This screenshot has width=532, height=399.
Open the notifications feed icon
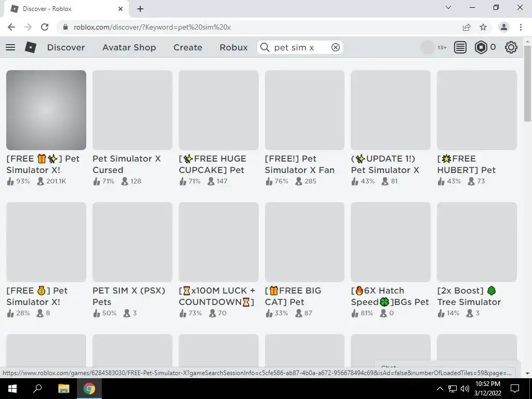point(460,47)
